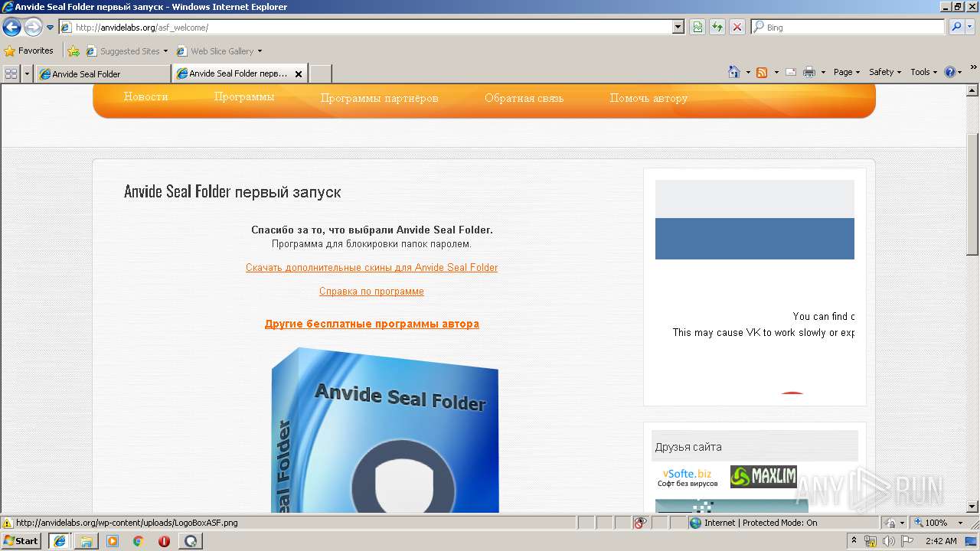
Task: Launch Chrome from the taskbar
Action: pos(139,540)
